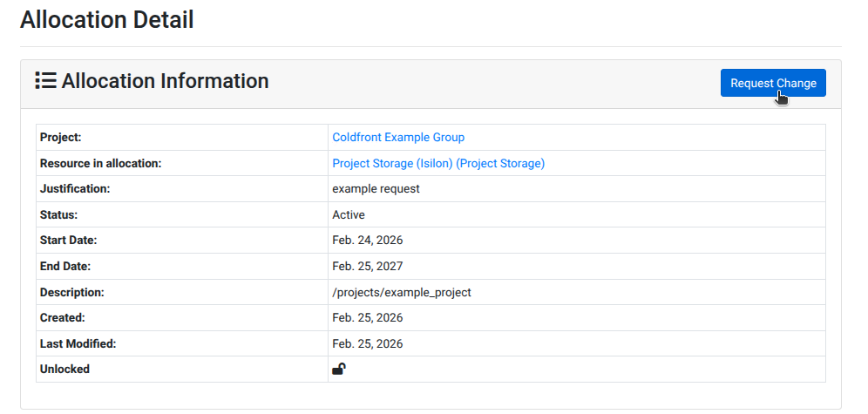Image resolution: width=868 pixels, height=414 pixels.
Task: Click the Start Date: label
Action: tap(68, 240)
